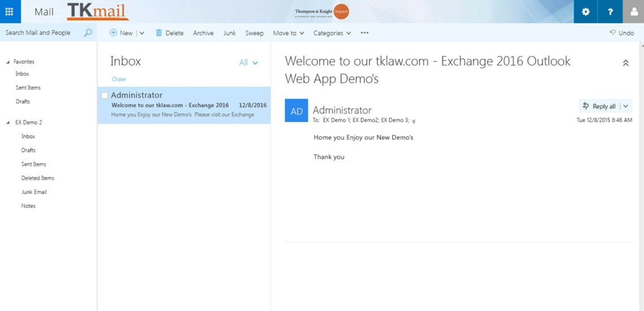644x311 pixels.
Task: Select Sweep in the toolbar
Action: pyautogui.click(x=254, y=33)
